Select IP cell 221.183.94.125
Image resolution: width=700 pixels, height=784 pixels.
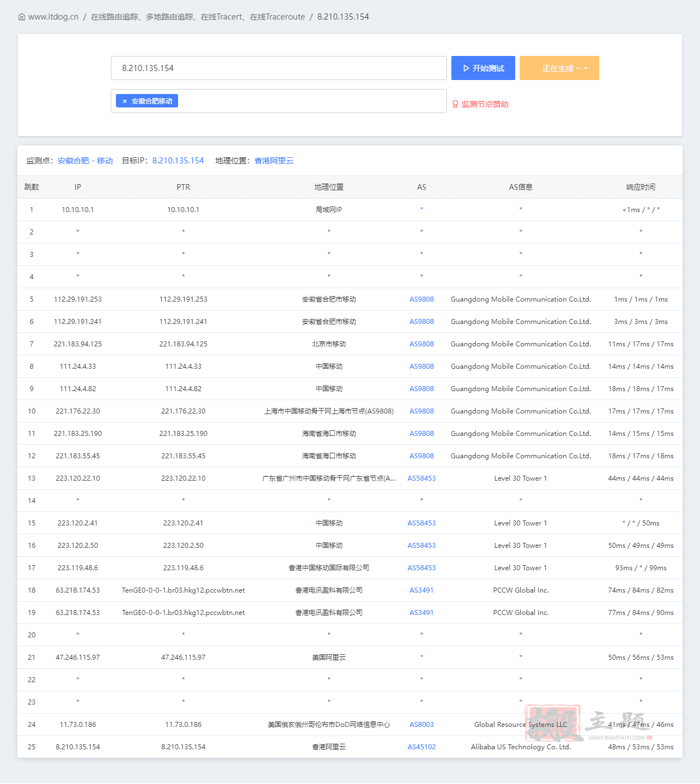(x=78, y=344)
